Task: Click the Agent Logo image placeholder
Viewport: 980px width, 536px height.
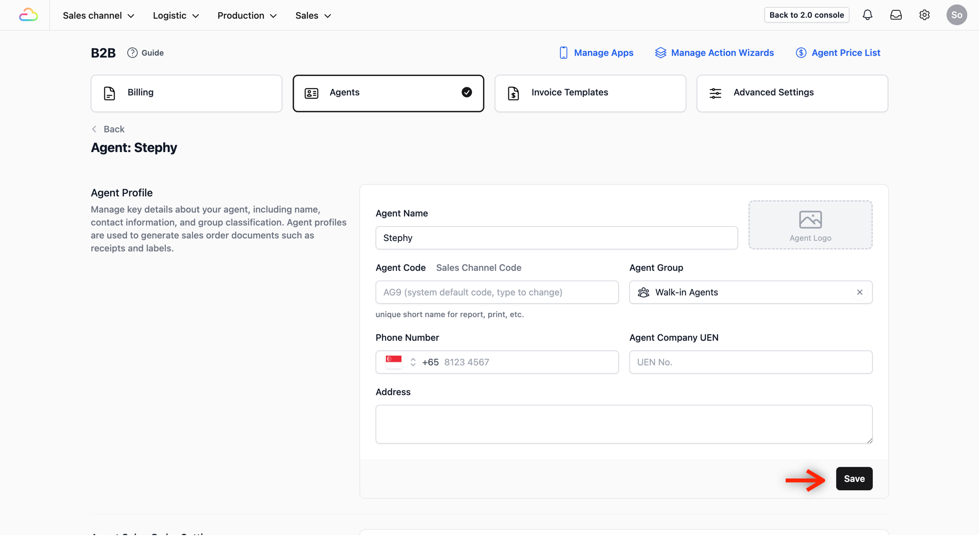Action: (x=810, y=225)
